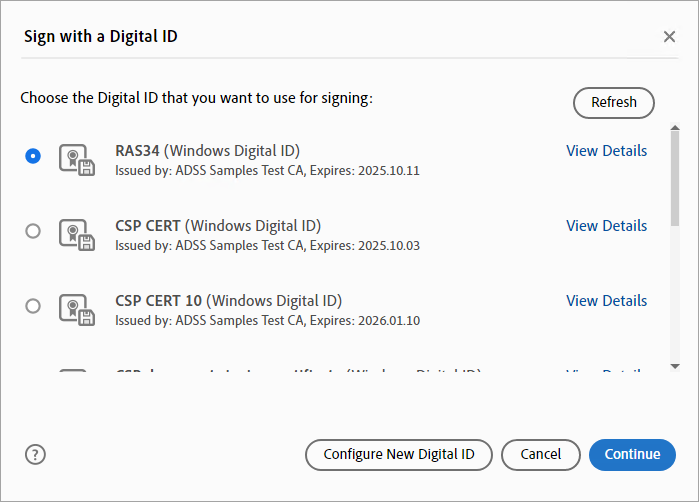The width and height of the screenshot is (699, 502).
Task: Cancel the signing dialog
Action: [x=540, y=454]
